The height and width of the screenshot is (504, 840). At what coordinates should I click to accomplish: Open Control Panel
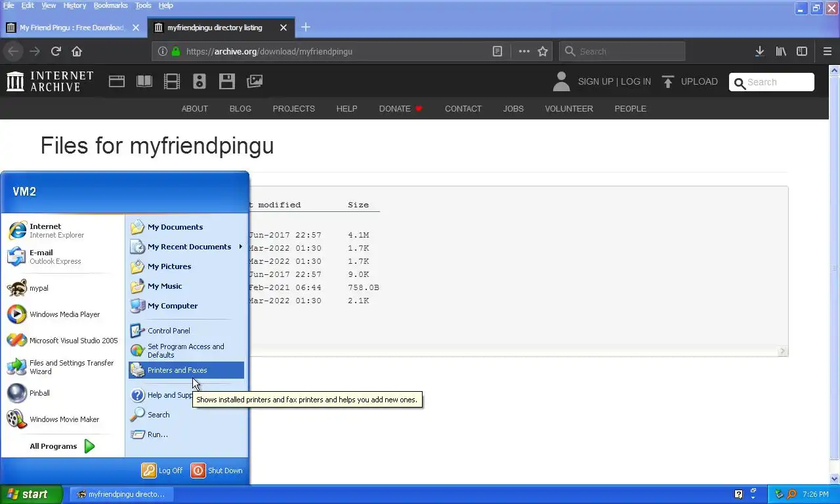[x=186, y=331]
